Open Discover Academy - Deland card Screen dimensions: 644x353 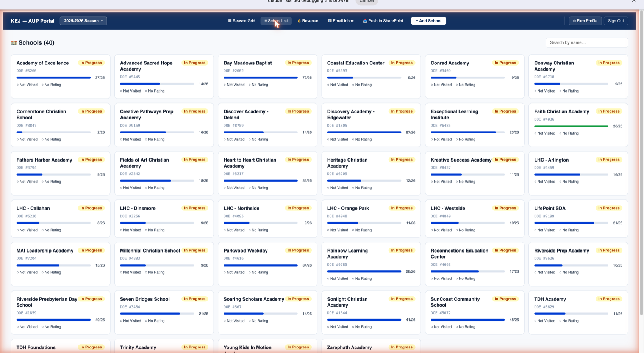tap(267, 125)
